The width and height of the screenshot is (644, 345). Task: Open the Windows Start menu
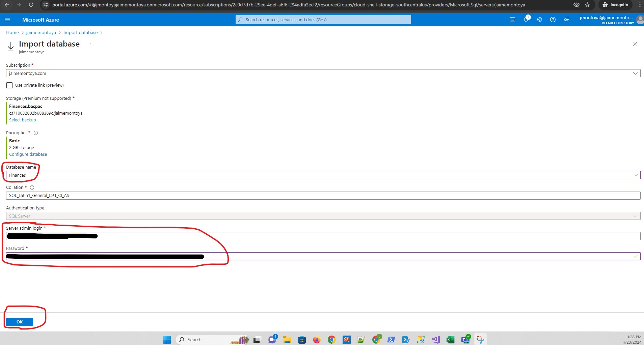tap(167, 340)
